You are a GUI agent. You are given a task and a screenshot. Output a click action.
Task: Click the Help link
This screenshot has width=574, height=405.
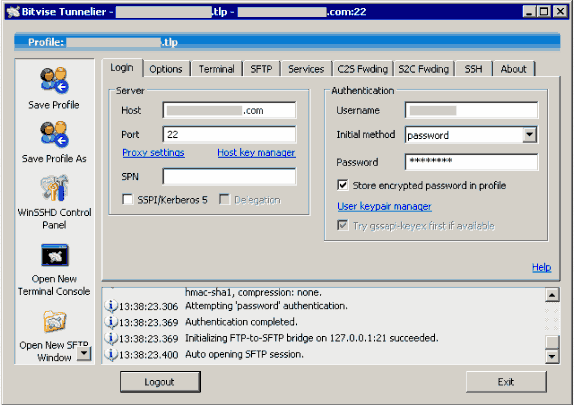(541, 267)
